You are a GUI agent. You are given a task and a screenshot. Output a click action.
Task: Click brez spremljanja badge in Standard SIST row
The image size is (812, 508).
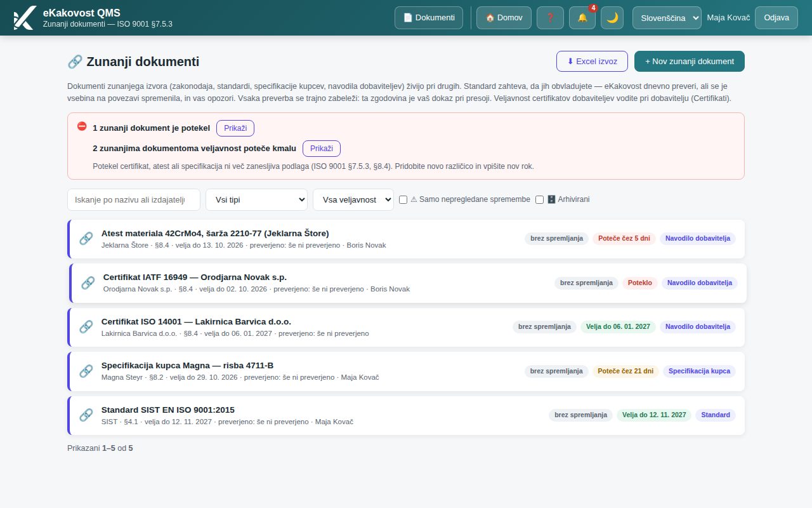[580, 415]
